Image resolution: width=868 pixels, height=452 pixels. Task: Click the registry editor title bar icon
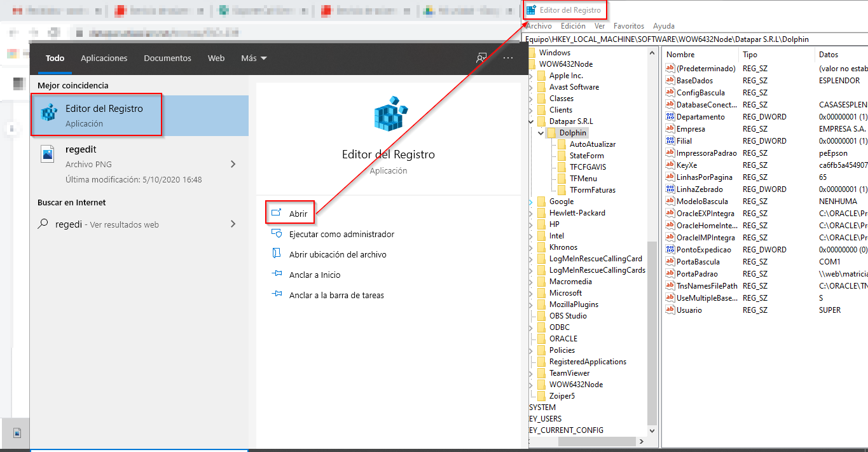530,10
